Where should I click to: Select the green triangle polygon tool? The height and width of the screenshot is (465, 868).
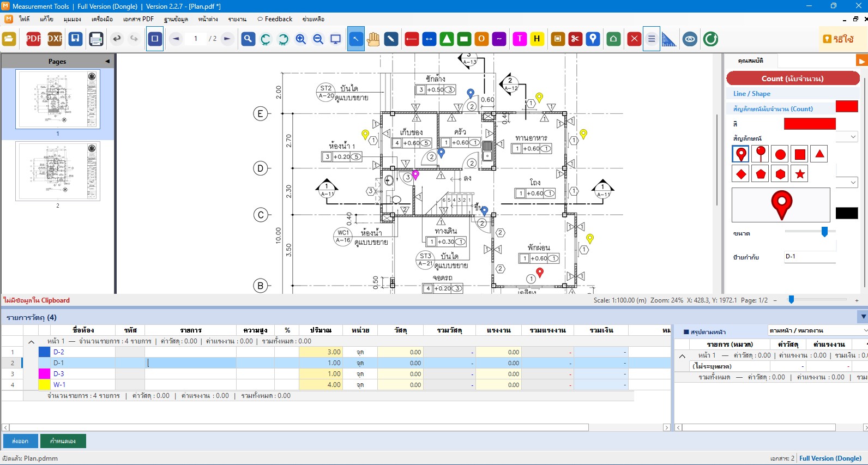[447, 39]
